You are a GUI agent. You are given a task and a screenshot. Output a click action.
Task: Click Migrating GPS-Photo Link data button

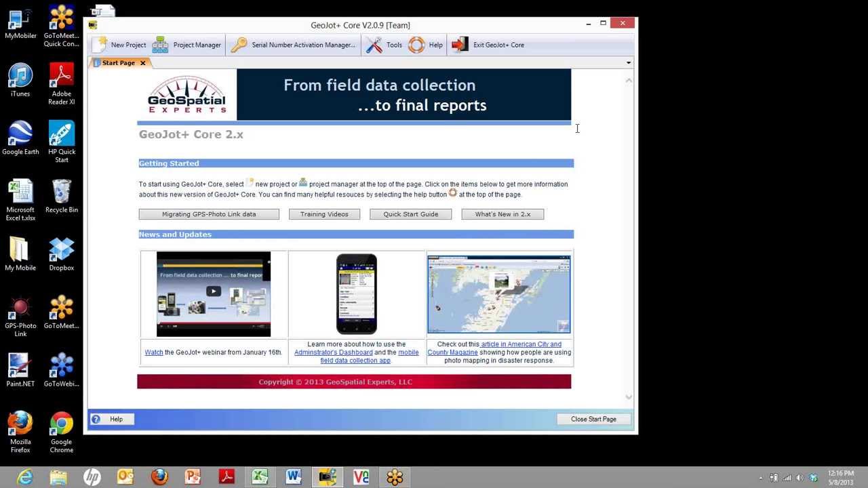point(209,214)
